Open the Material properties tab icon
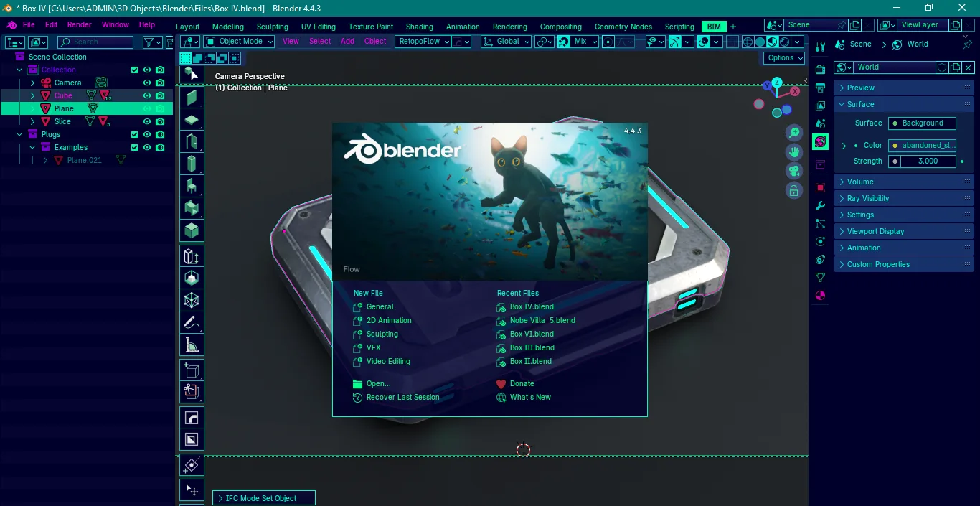Screen dimensions: 980x506 tap(821, 295)
